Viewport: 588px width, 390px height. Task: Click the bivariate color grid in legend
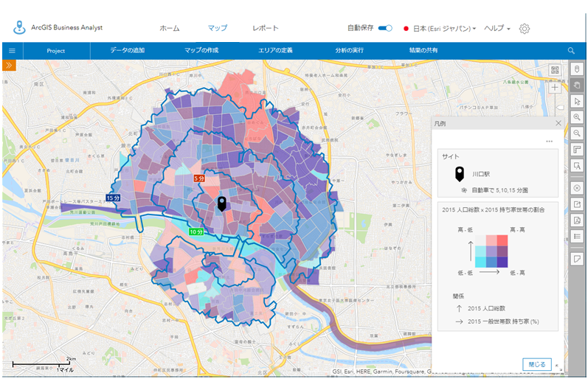(x=491, y=251)
